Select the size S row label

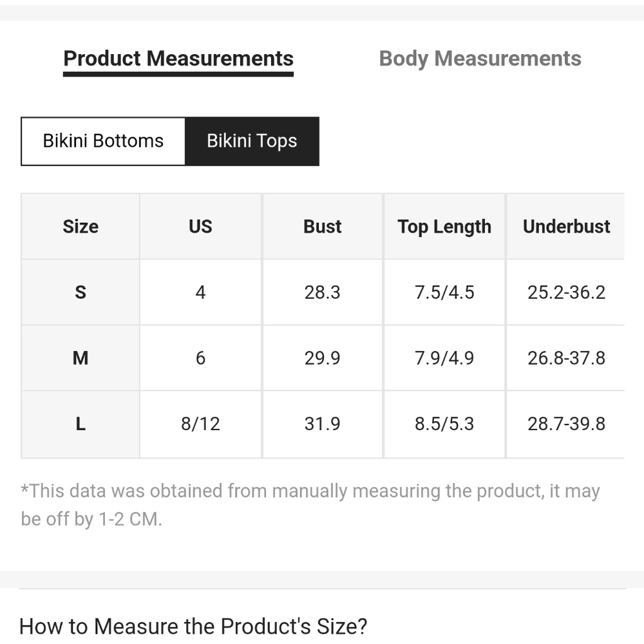(80, 292)
